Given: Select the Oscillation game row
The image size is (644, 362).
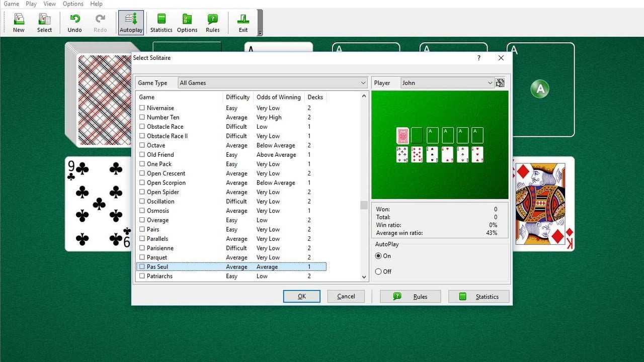Looking at the screenshot, I should click(231, 201).
